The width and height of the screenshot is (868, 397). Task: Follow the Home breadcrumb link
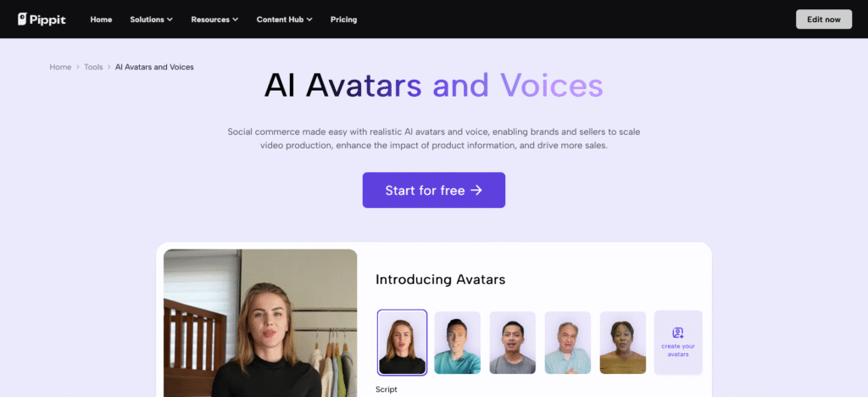60,67
